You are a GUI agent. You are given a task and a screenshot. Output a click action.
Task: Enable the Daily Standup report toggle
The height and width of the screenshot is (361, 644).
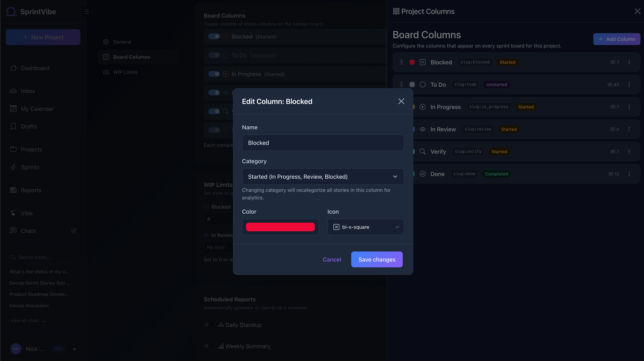coord(209,325)
